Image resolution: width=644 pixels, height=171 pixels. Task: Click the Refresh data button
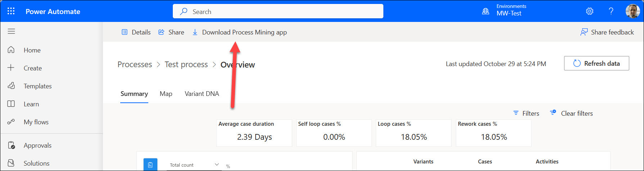click(x=596, y=64)
